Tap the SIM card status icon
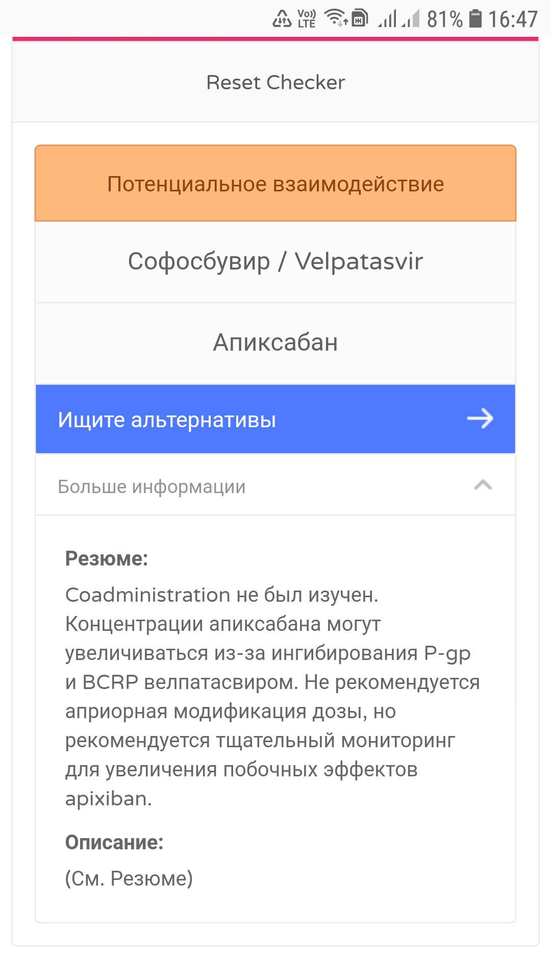The height and width of the screenshot is (980, 551). pyautogui.click(x=360, y=18)
